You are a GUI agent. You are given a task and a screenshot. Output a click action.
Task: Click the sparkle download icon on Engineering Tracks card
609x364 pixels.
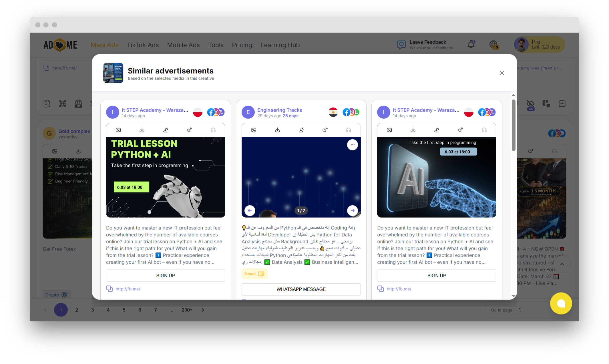301,130
